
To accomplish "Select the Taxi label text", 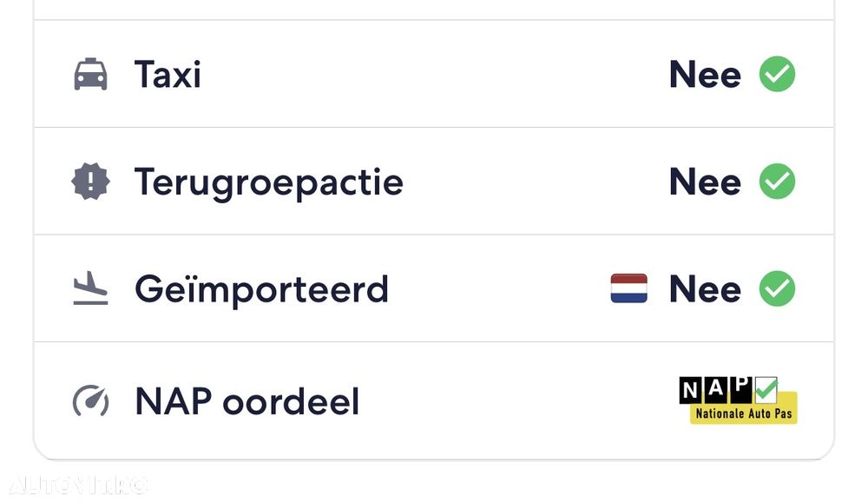I will click(x=168, y=75).
